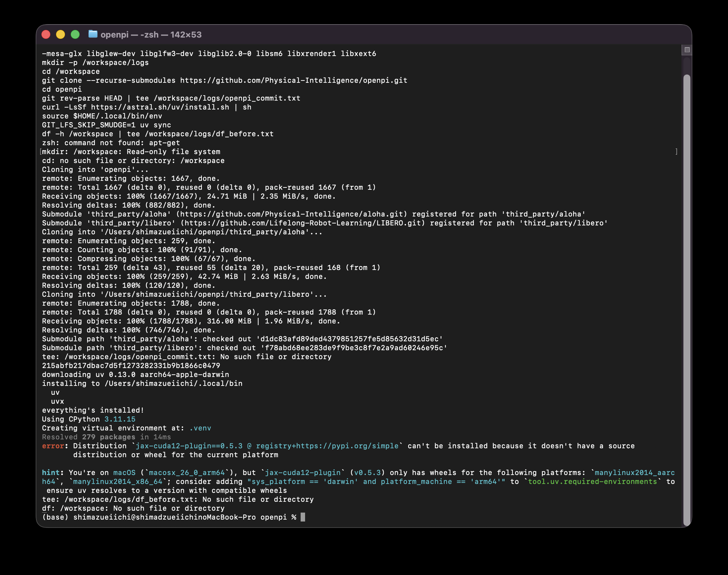Click 'downloading uv 0.13.0 aarch64-apple-darwin' line
Viewport: 728px width, 575px height.
click(135, 374)
